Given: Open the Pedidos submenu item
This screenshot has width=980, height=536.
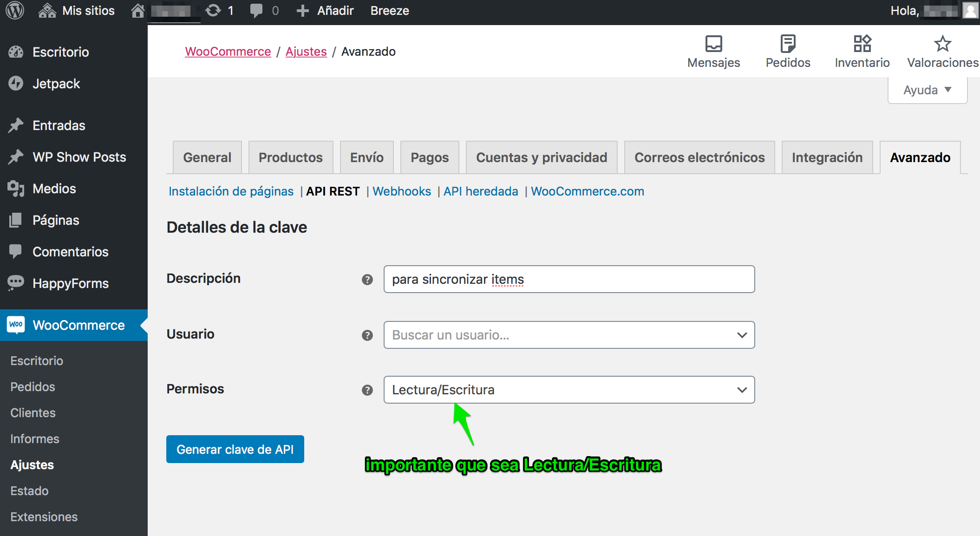Looking at the screenshot, I should 33,387.
